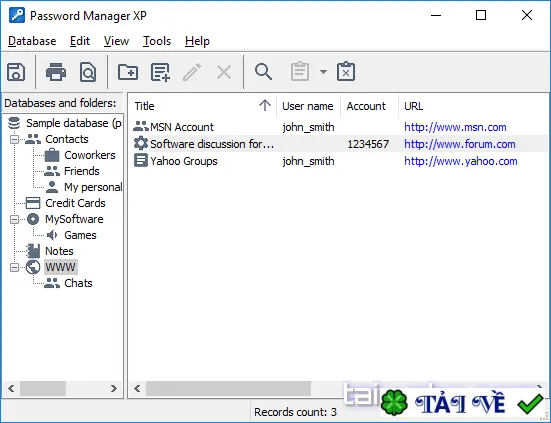
Task: Open the Search magnifier tool
Action: pos(263,72)
